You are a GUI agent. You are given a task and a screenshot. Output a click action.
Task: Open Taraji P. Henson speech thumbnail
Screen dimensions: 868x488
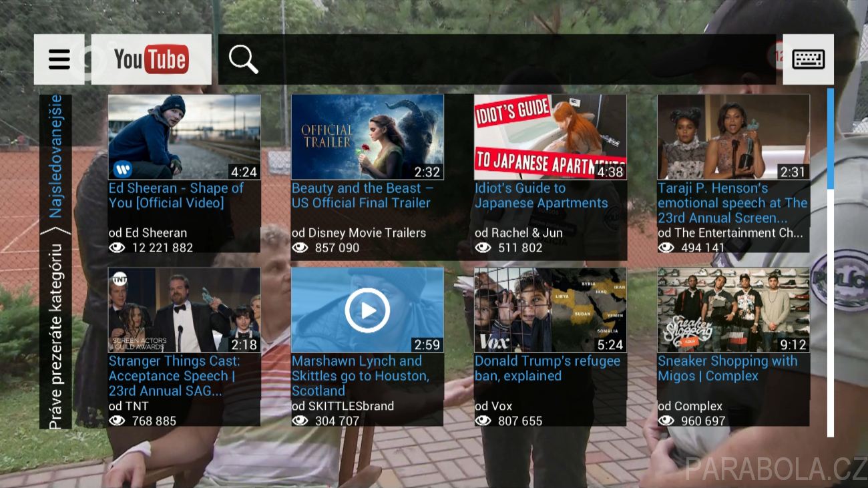(x=733, y=137)
